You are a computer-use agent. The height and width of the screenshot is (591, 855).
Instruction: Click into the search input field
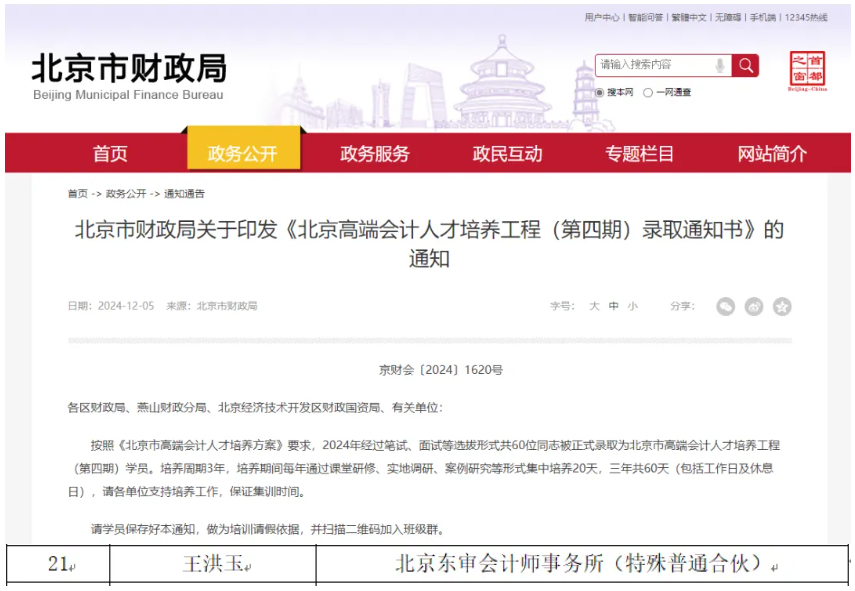pos(653,66)
